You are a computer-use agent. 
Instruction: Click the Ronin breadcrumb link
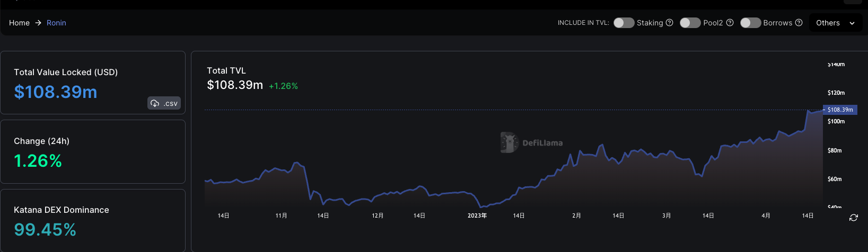[56, 23]
